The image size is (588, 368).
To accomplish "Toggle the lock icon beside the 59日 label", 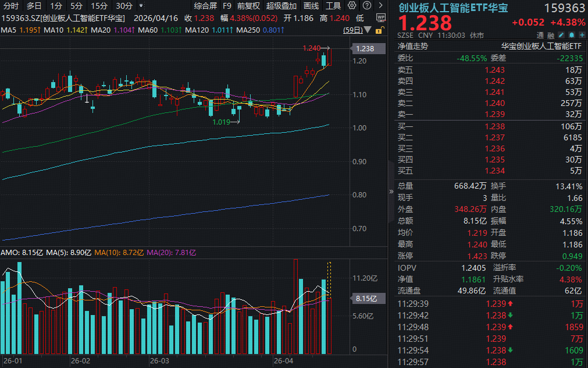I will click(379, 30).
